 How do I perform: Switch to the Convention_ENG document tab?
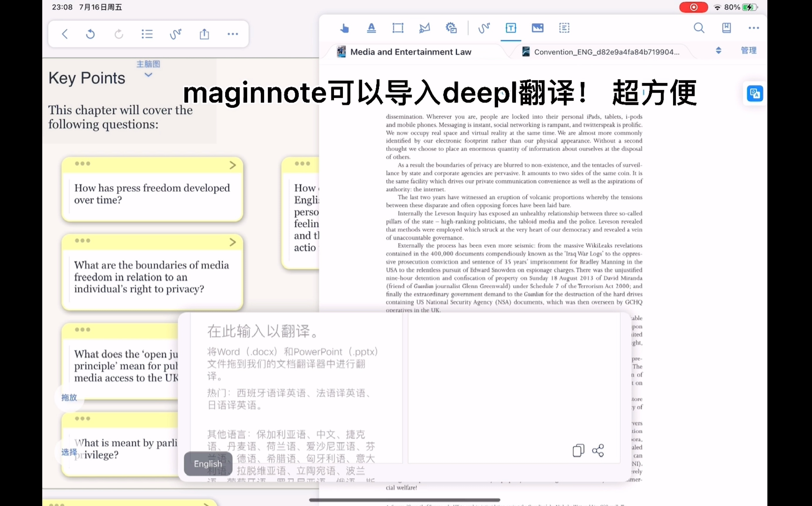(x=606, y=52)
